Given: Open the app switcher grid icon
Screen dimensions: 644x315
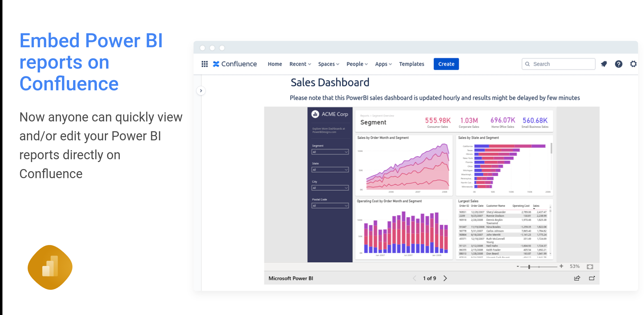Looking at the screenshot, I should coord(205,64).
